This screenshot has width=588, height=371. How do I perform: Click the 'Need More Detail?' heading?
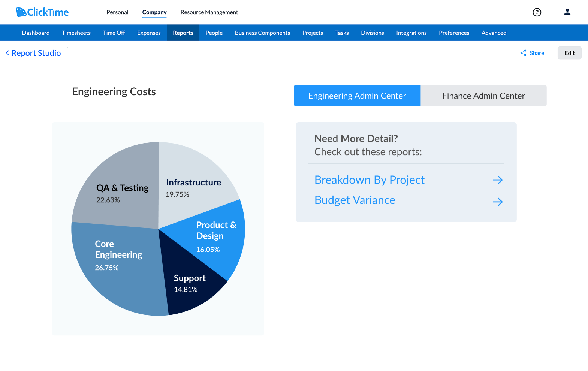point(356,139)
